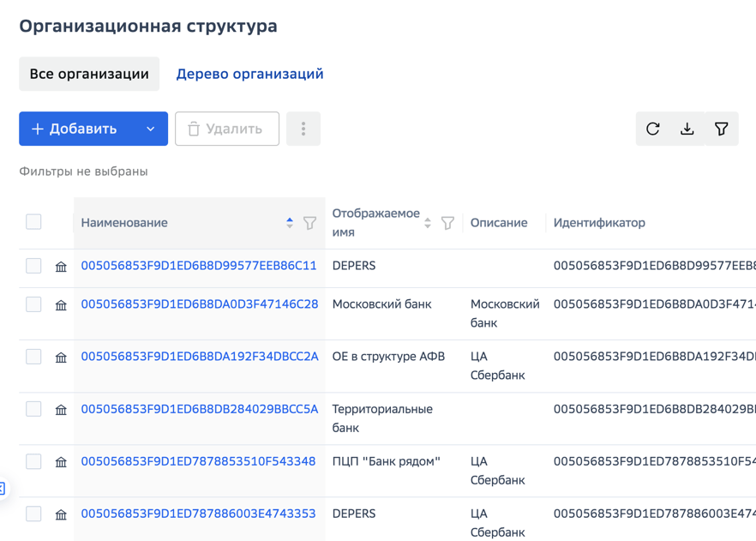Click the ОЕ в структуре АФВ cell
Image resolution: width=756 pixels, height=541 pixels.
[x=388, y=357]
